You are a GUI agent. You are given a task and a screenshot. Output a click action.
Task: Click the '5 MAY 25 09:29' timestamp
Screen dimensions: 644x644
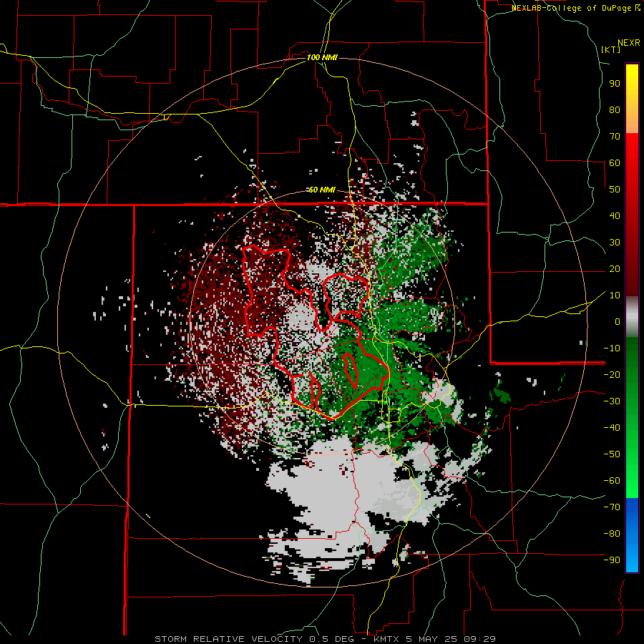pos(451,639)
